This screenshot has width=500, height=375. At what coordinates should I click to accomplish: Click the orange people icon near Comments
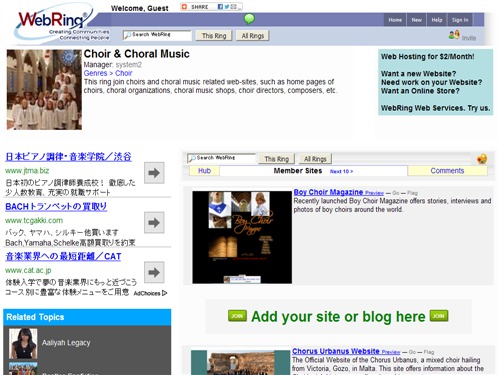[x=482, y=159]
